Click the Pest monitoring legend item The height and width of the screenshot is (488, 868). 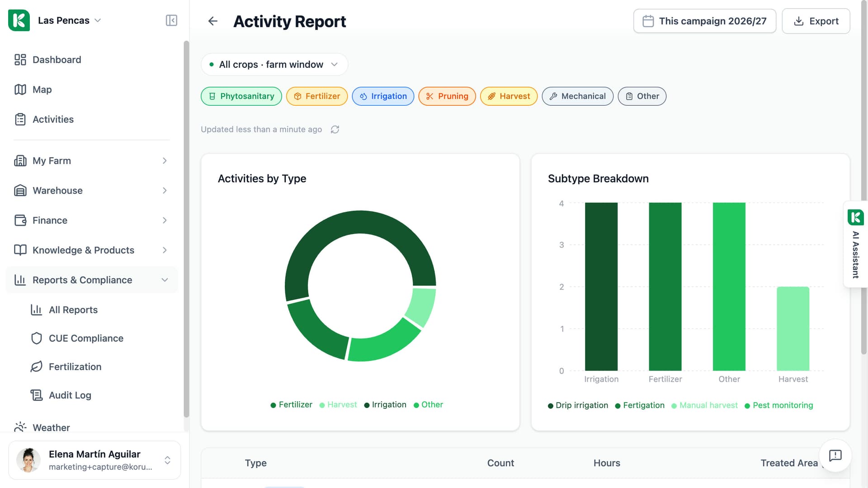778,405
